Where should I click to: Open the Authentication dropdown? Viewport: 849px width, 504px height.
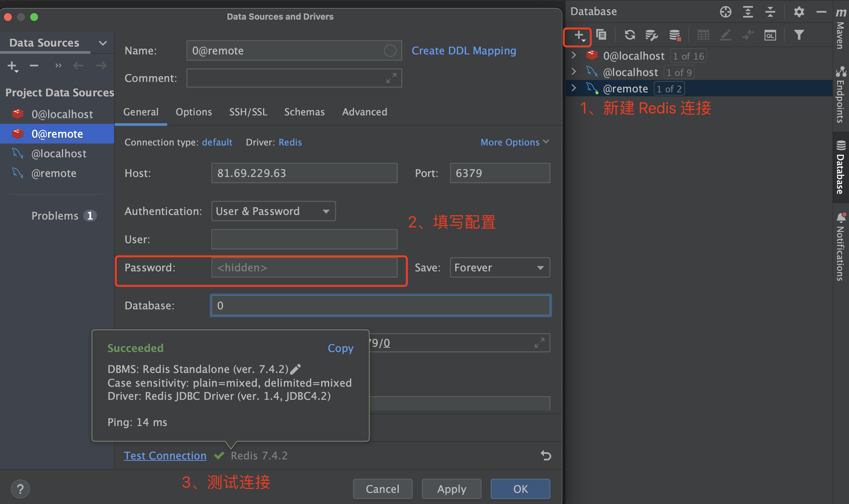point(273,211)
